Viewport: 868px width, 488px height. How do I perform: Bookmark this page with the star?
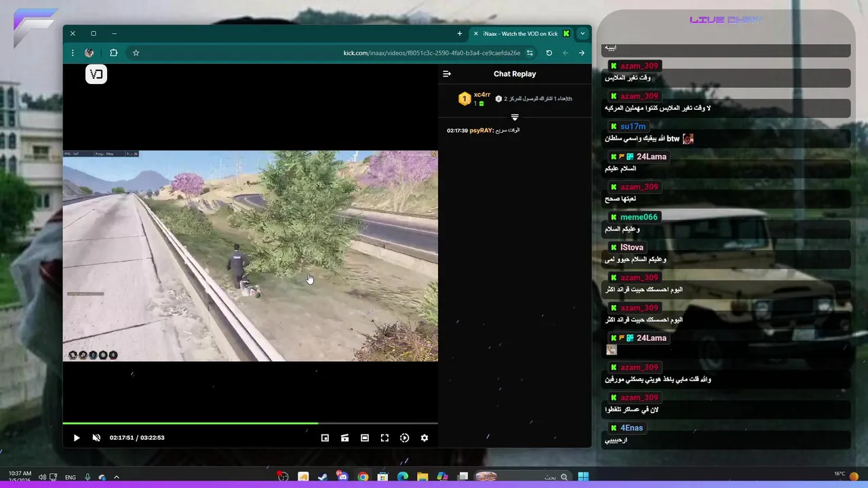[136, 53]
